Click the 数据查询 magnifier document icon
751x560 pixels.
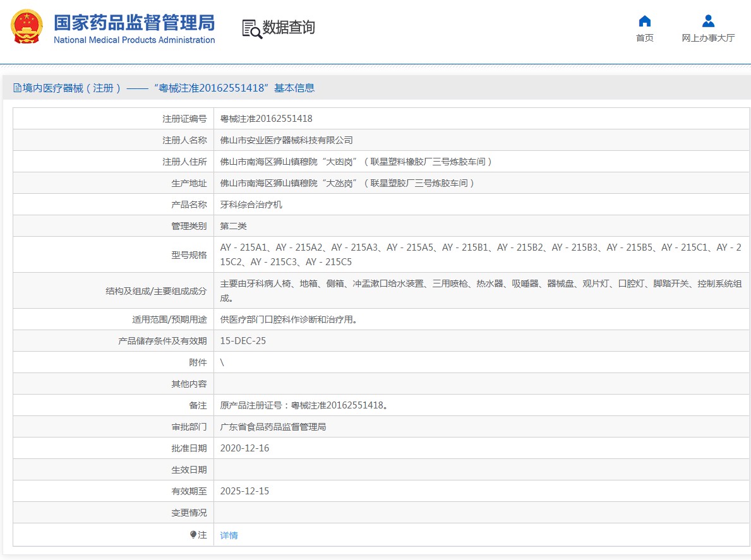point(251,28)
